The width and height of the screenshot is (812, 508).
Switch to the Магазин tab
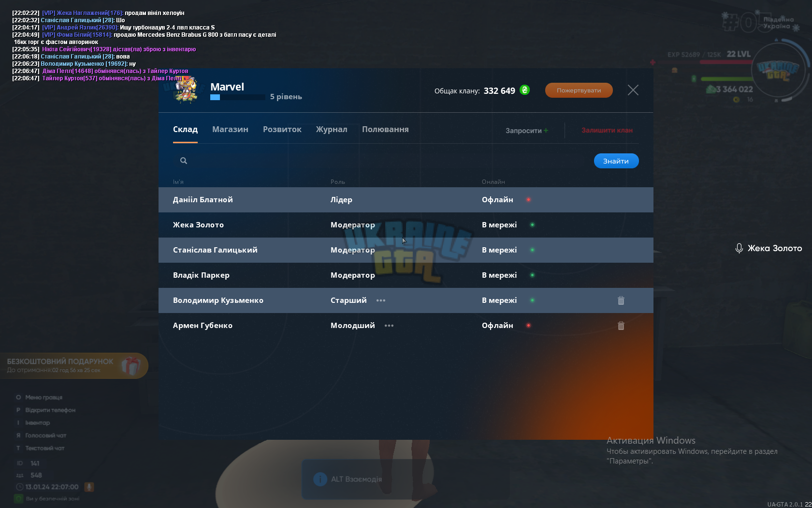click(230, 130)
